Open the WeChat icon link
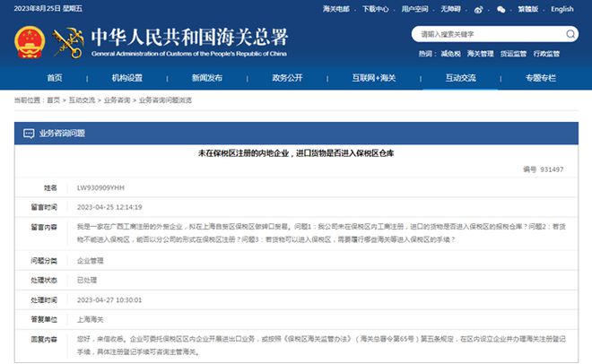The width and height of the screenshot is (592, 364). (501, 10)
